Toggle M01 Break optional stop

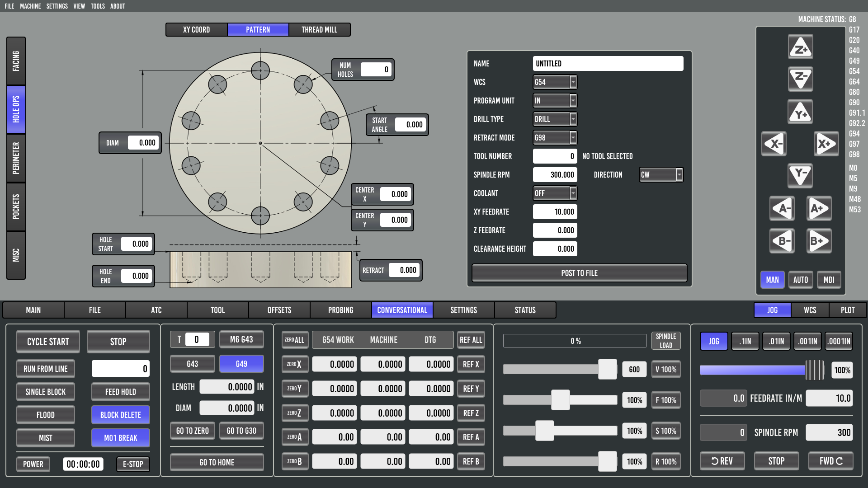click(120, 438)
